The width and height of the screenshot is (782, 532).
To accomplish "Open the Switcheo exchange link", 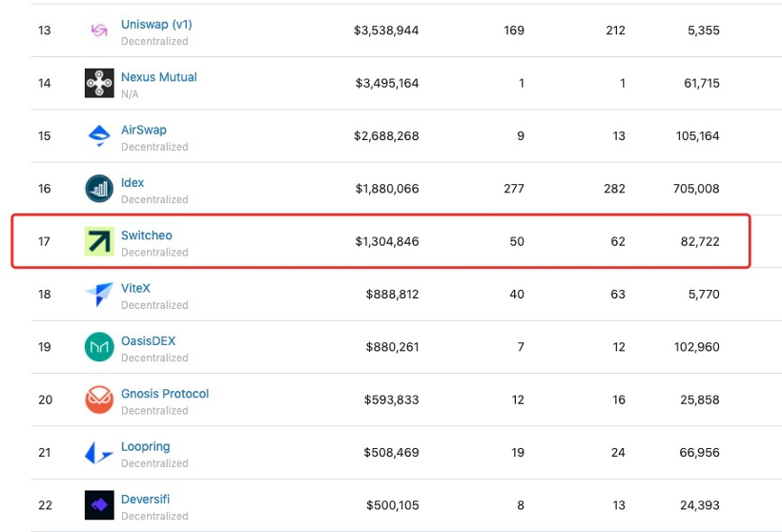I will pos(147,235).
